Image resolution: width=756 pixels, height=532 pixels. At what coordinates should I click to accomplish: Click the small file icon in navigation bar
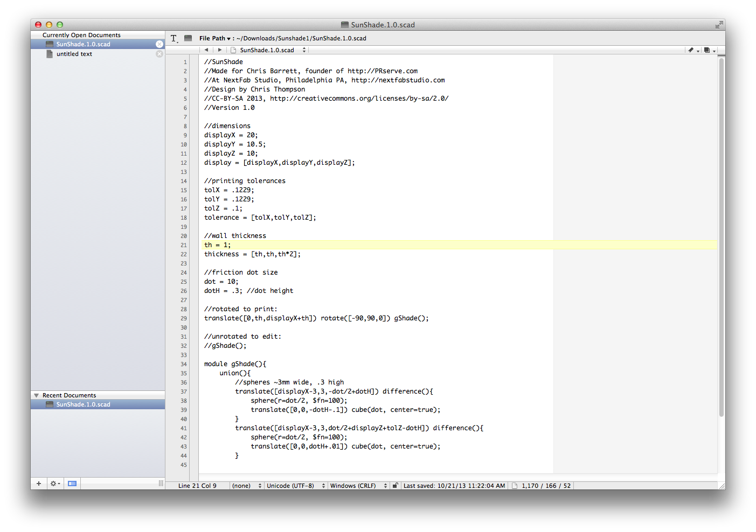(233, 50)
